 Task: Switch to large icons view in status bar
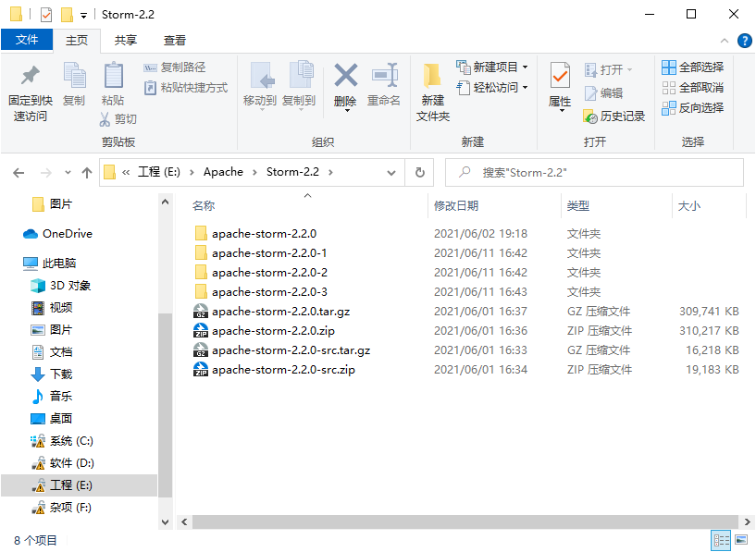pos(741,540)
